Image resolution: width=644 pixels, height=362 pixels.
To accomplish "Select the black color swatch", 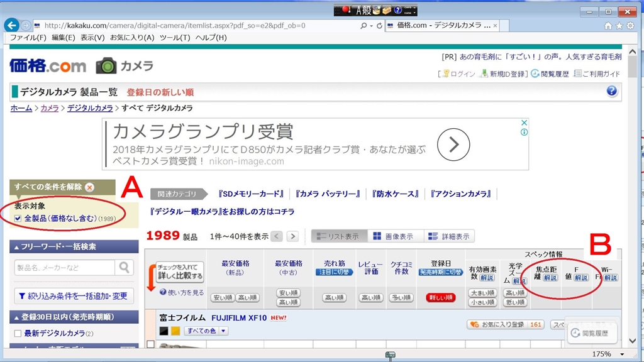I will 164,331.
